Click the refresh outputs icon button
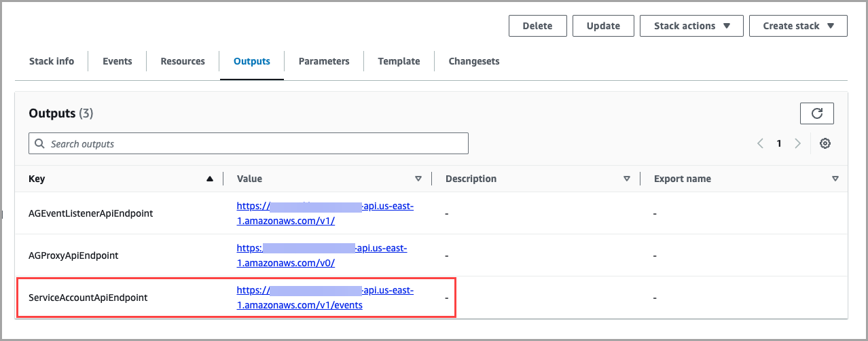The image size is (868, 341). [816, 113]
